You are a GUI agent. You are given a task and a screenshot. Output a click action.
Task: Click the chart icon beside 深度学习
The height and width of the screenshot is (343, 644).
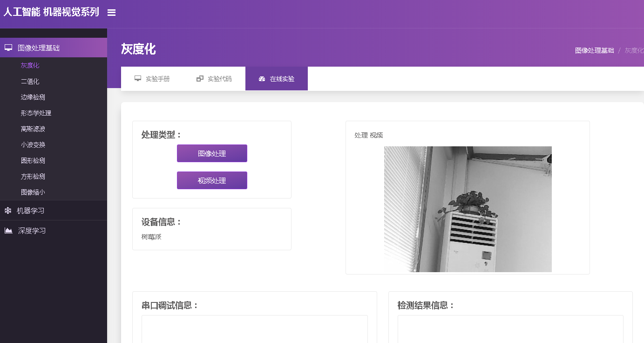point(7,230)
